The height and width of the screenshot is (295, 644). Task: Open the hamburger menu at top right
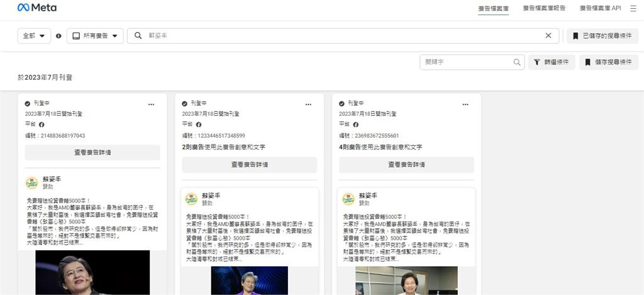coord(633,8)
